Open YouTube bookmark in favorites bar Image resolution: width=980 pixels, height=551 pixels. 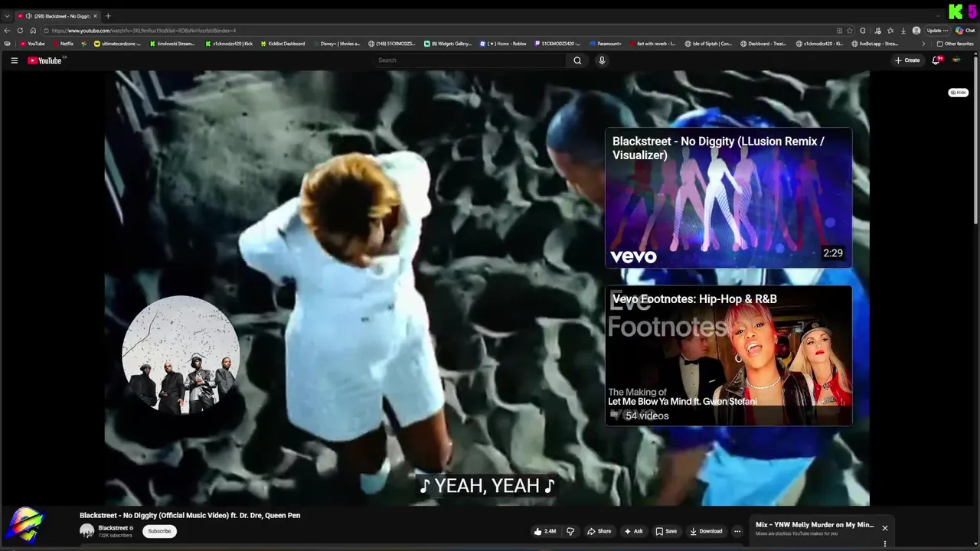[32, 44]
